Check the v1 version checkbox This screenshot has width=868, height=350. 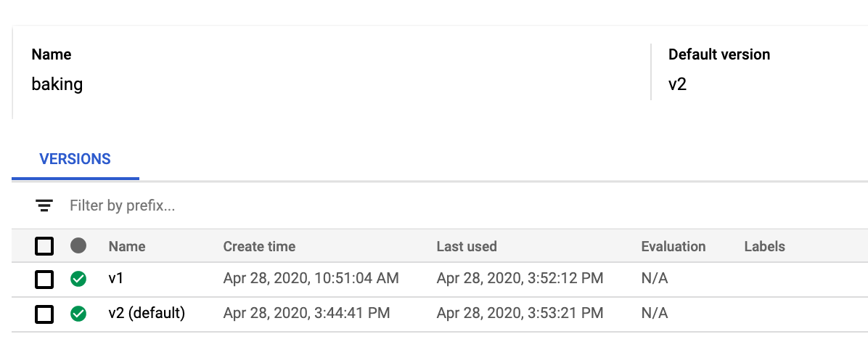pos(44,280)
